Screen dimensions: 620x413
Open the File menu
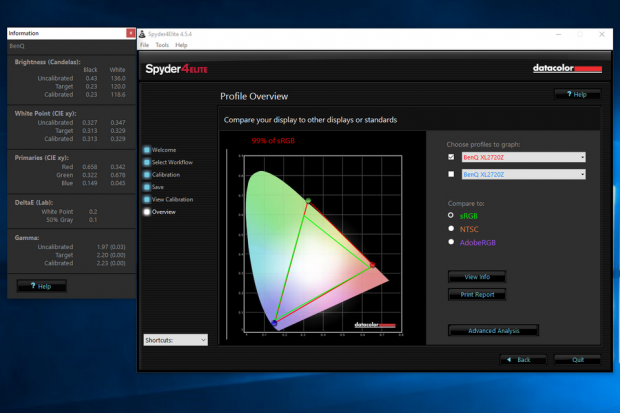[144, 45]
